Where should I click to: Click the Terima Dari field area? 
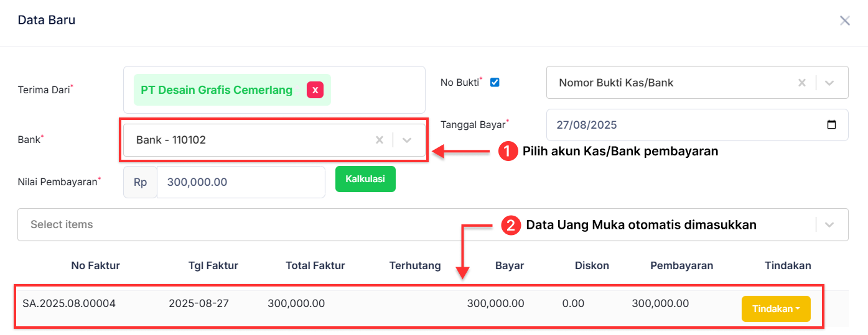pos(274,90)
